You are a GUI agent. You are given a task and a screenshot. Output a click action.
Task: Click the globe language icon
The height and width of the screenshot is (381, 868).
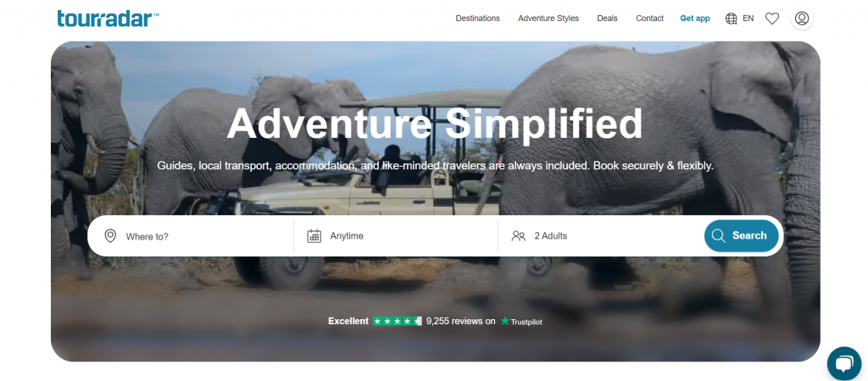coord(732,19)
